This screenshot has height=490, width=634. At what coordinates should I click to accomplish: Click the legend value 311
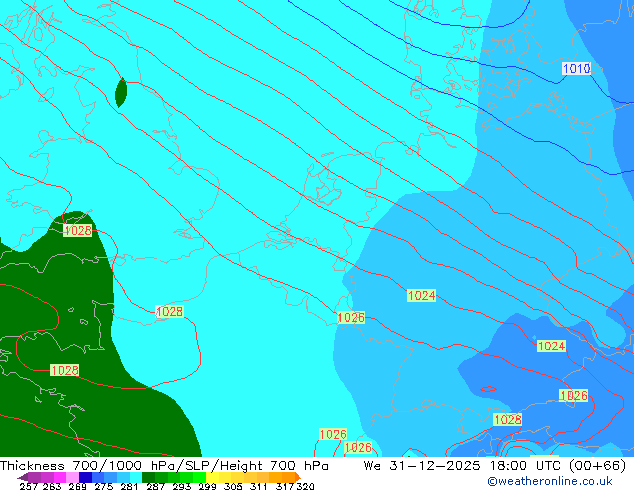(x=259, y=486)
